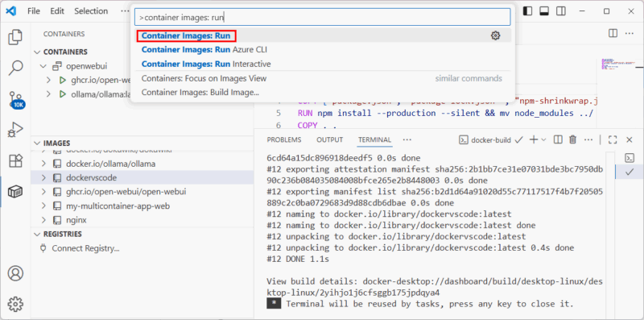
Task: Open the Search view in activity bar
Action: 15,68
